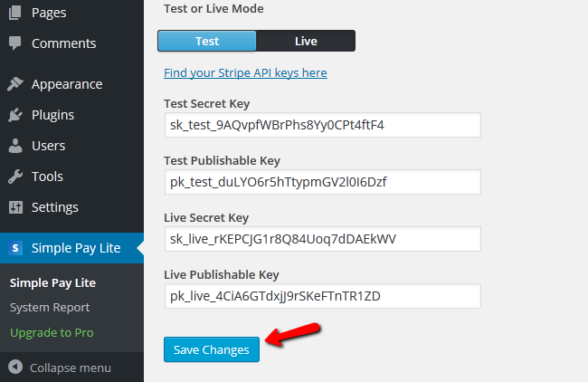Switch mode toggle to Test
This screenshot has width=588, height=382.
point(207,41)
